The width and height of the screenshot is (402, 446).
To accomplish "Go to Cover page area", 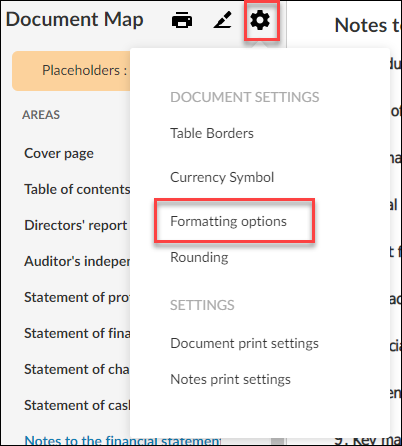I will [x=59, y=154].
